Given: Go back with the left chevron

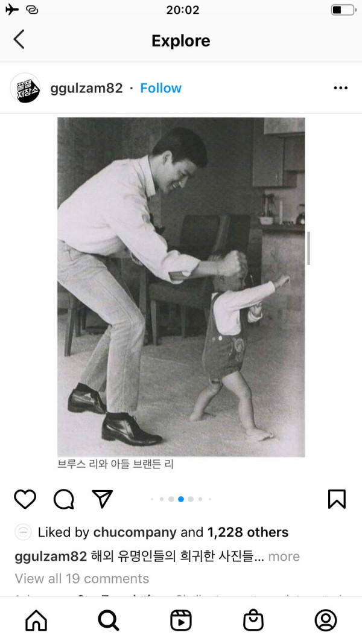Looking at the screenshot, I should (x=19, y=39).
